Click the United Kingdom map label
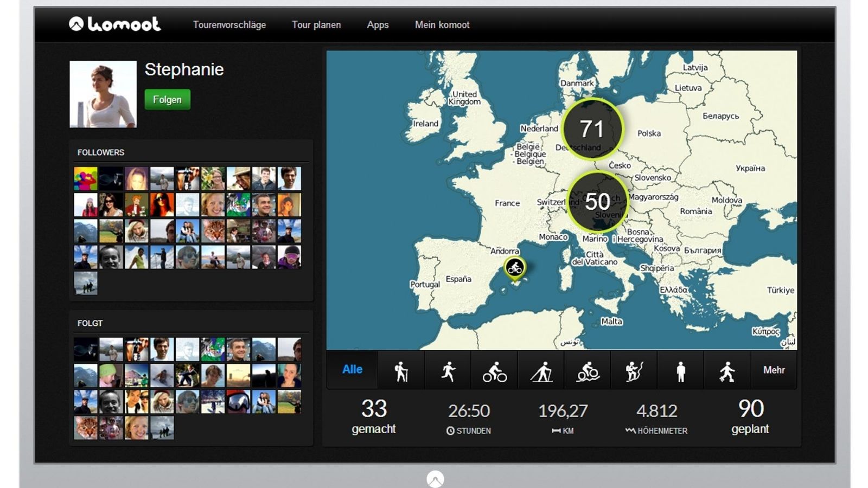This screenshot has width=868, height=488. coord(464,98)
